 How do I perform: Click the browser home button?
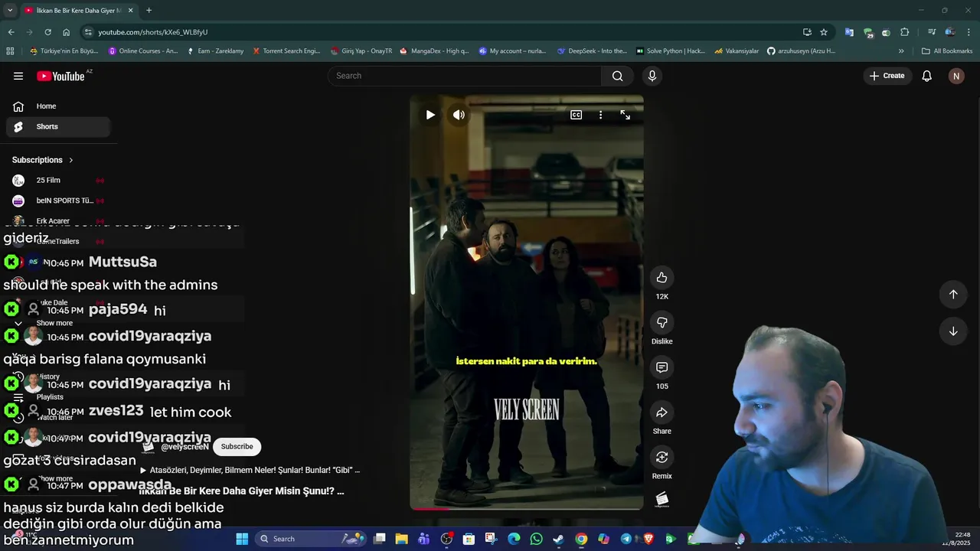(66, 32)
